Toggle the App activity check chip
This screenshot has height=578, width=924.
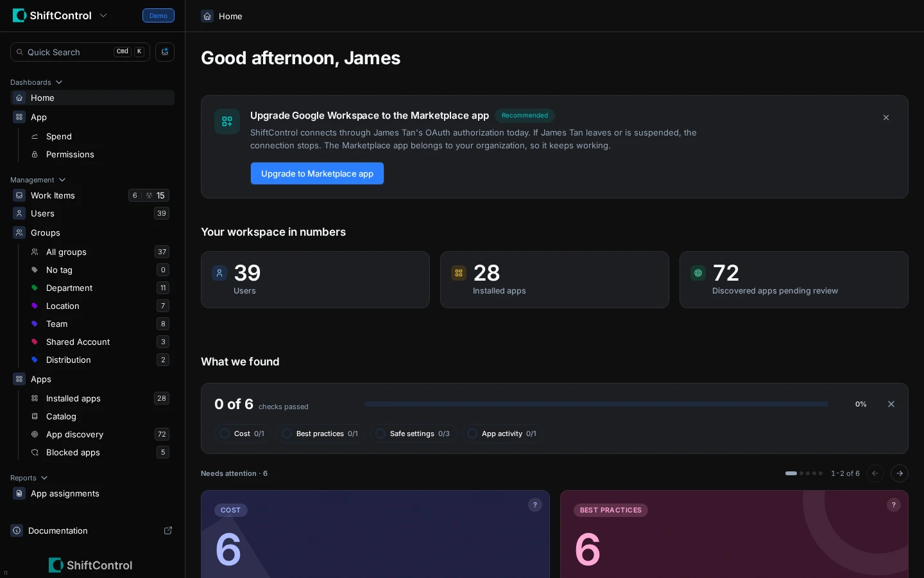[x=502, y=433]
